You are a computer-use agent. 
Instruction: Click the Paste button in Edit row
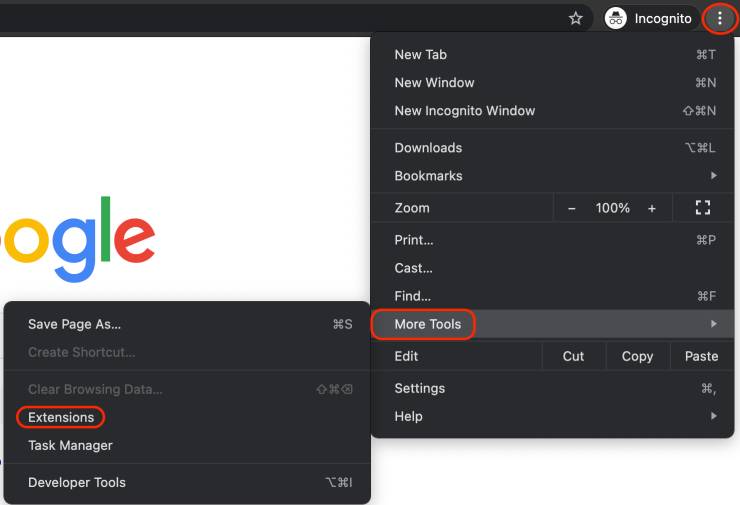click(701, 356)
